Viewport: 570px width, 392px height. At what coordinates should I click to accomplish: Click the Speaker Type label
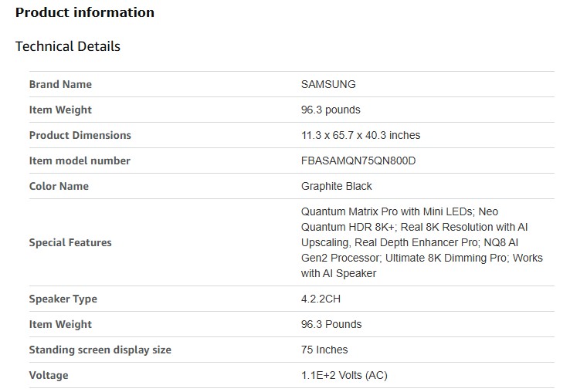[63, 299]
